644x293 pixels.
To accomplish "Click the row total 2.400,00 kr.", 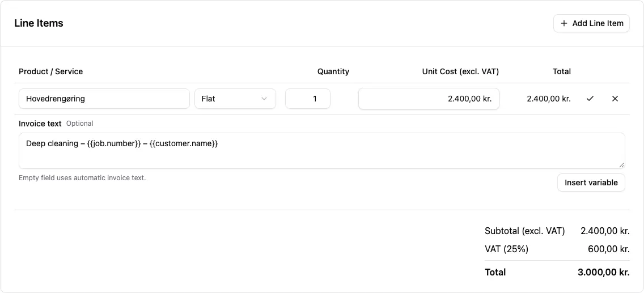I will point(549,99).
